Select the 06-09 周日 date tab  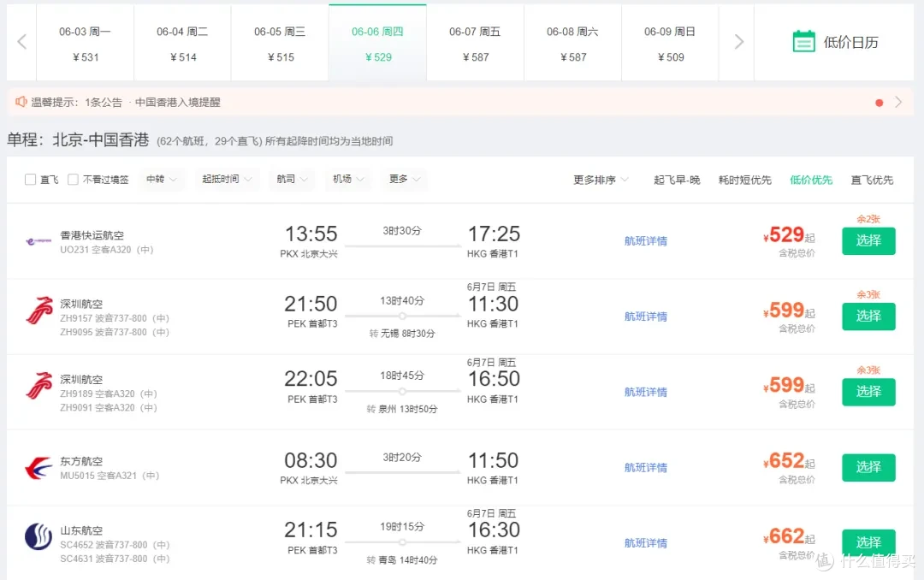point(670,43)
